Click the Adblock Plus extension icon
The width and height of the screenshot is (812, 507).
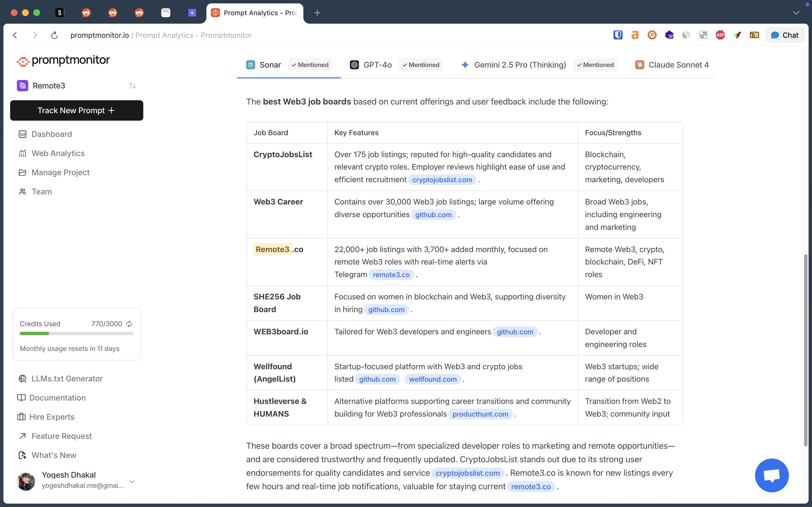coord(720,35)
